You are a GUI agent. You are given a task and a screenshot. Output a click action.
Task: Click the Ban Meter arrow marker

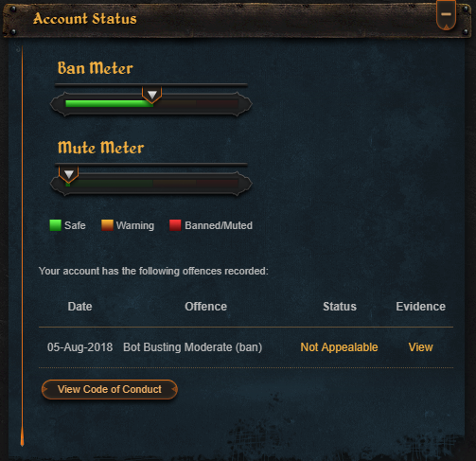[152, 95]
